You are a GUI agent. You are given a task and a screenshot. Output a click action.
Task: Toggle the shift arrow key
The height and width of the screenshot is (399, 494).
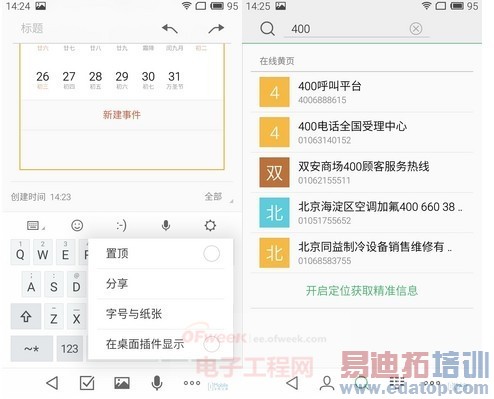26,316
